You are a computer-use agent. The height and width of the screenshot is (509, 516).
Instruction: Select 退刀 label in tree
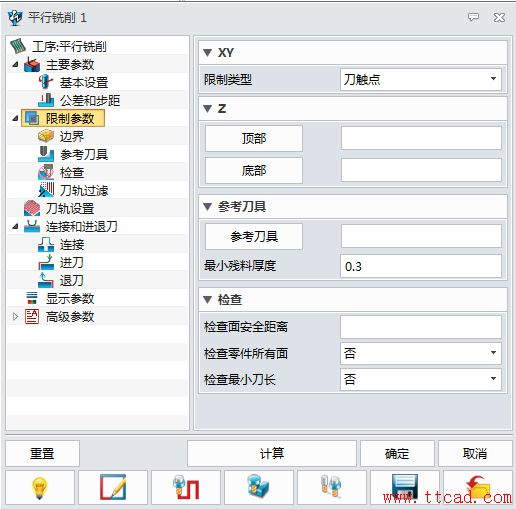coord(72,280)
